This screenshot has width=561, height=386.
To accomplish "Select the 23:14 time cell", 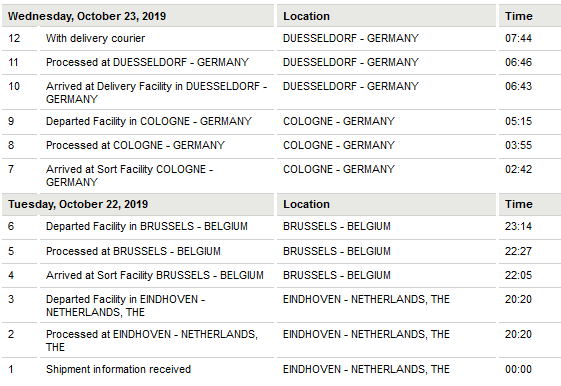I will coord(518,226).
